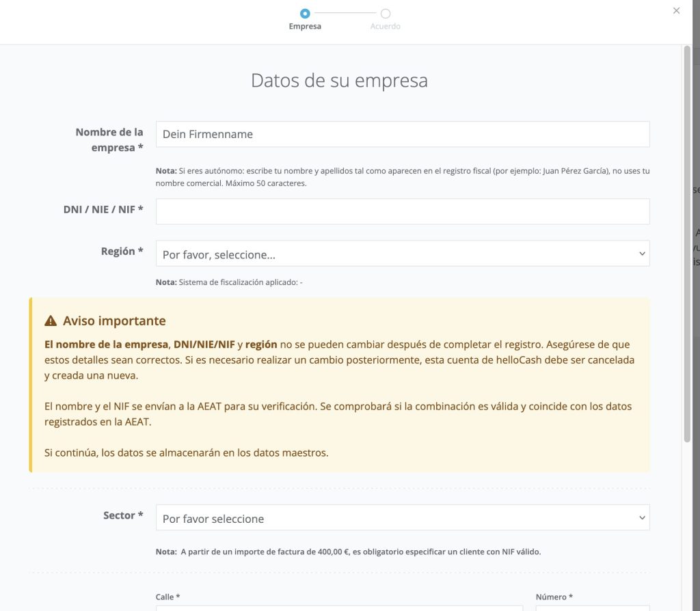Open the Región dropdown
The height and width of the screenshot is (611, 700).
pyautogui.click(x=403, y=254)
